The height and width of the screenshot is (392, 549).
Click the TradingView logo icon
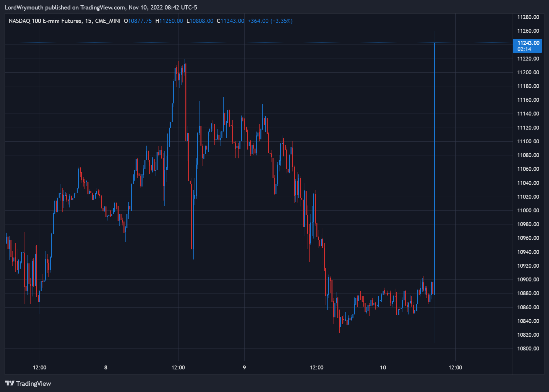(x=9, y=383)
